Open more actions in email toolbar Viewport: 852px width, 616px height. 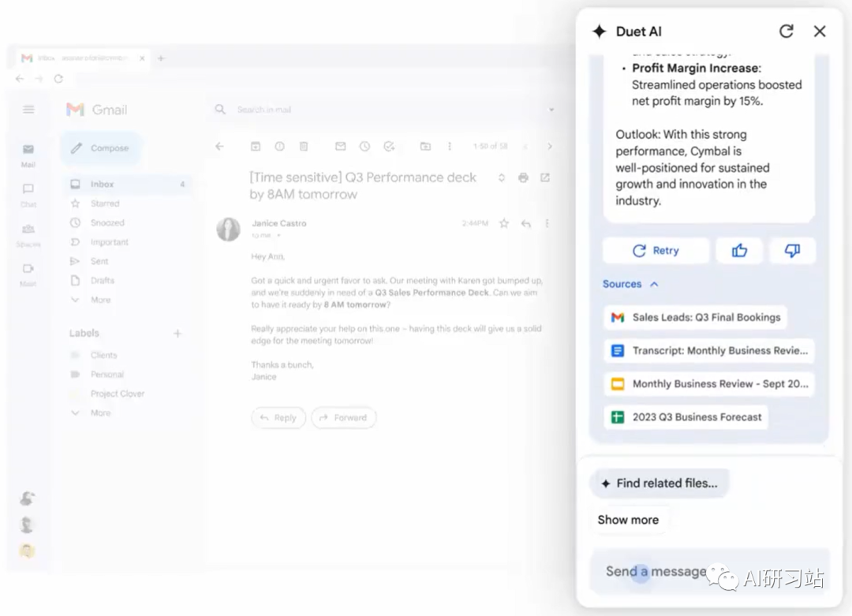pos(450,146)
